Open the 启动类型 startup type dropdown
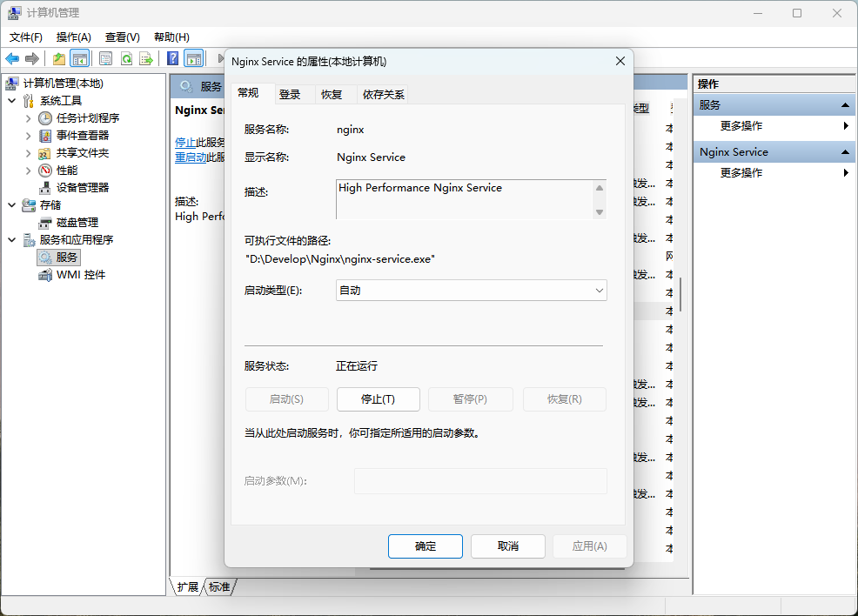 [x=471, y=291]
